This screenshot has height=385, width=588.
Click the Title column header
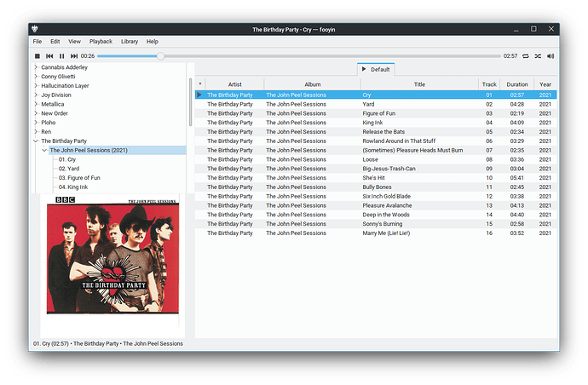419,84
